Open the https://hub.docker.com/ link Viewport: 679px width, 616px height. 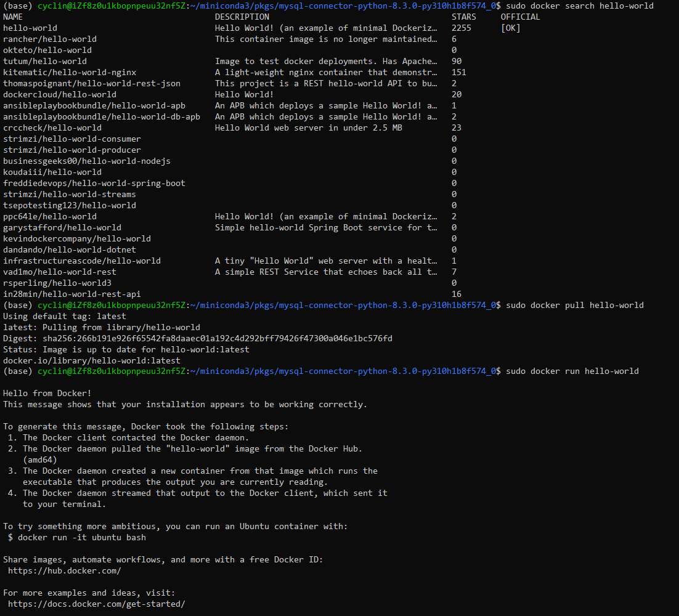[65, 571]
